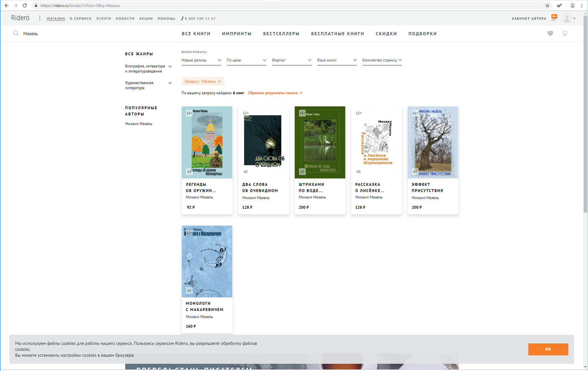
Task: Go to the 'Бестселлеры' section
Action: click(x=281, y=34)
